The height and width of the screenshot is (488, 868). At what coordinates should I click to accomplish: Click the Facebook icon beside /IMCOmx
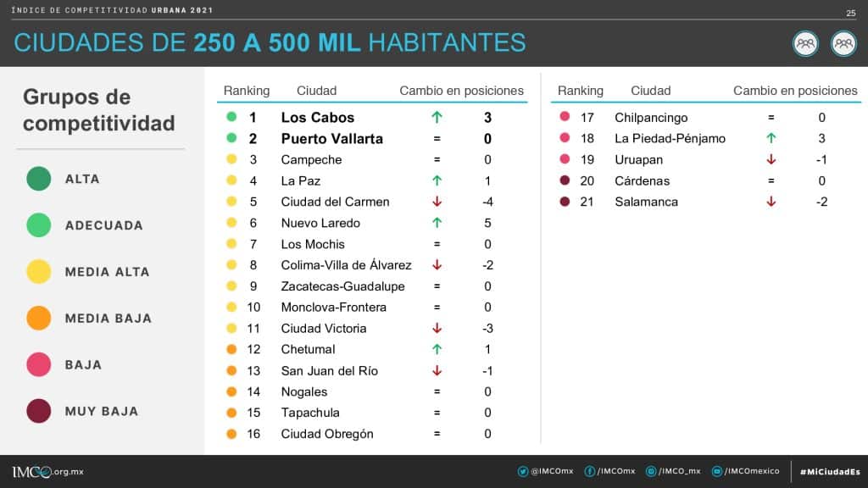pos(590,471)
